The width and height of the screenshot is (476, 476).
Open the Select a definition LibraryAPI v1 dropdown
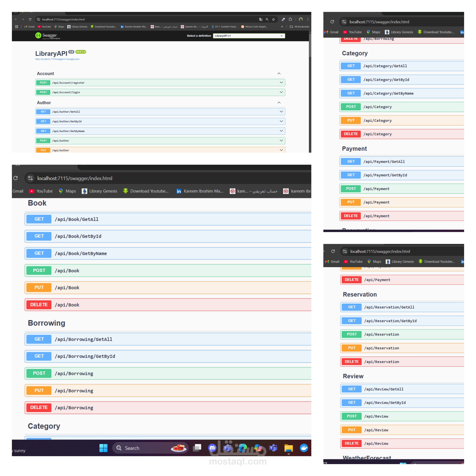(x=249, y=36)
